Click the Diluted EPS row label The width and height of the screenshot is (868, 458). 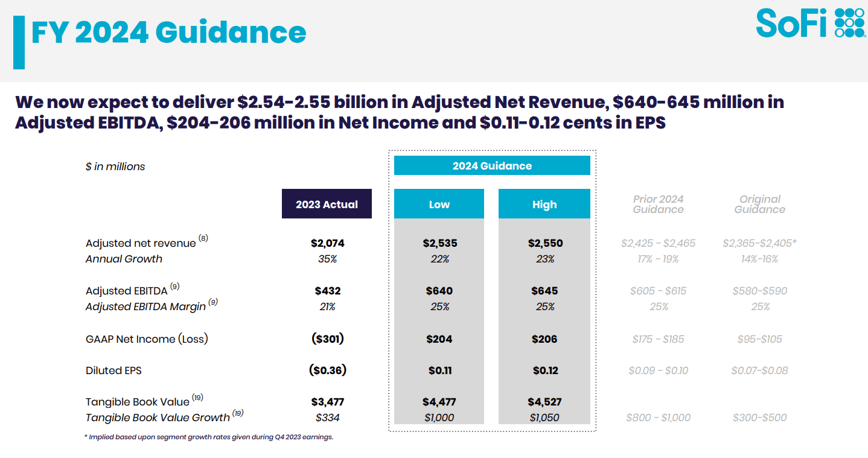[113, 371]
